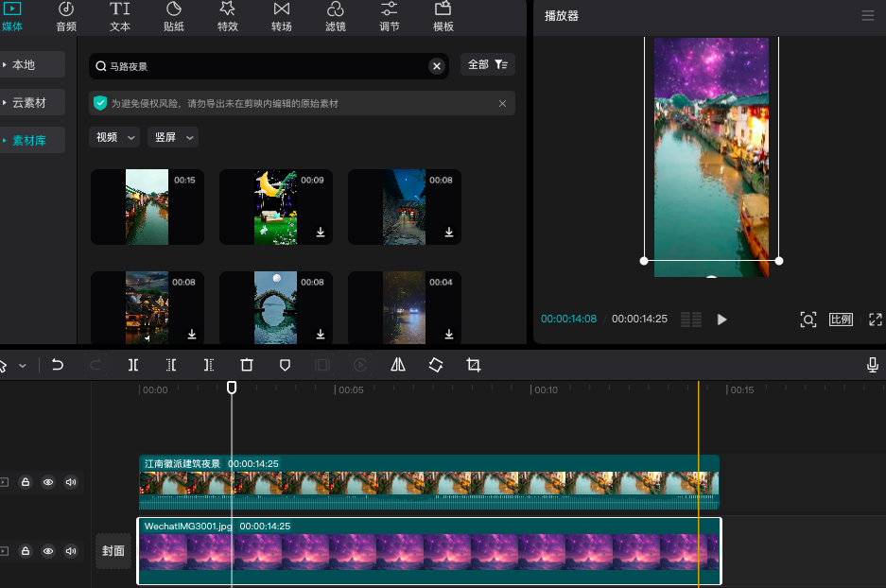
Task: Open the 全部 filter menu
Action: click(x=488, y=64)
